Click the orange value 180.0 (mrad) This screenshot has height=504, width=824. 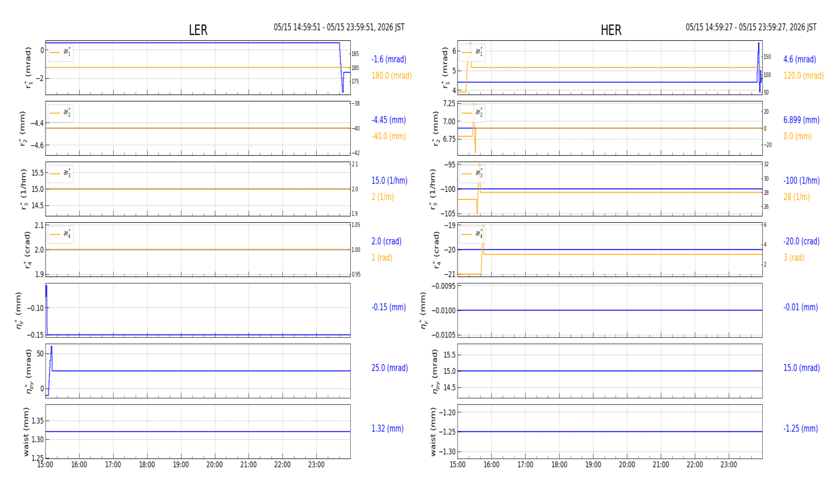[392, 76]
